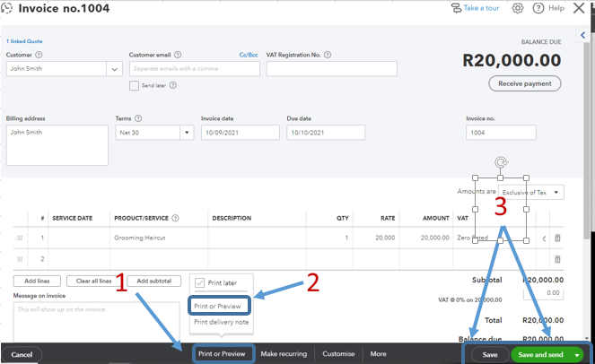Click Make recurring in the bottom bar

284,354
